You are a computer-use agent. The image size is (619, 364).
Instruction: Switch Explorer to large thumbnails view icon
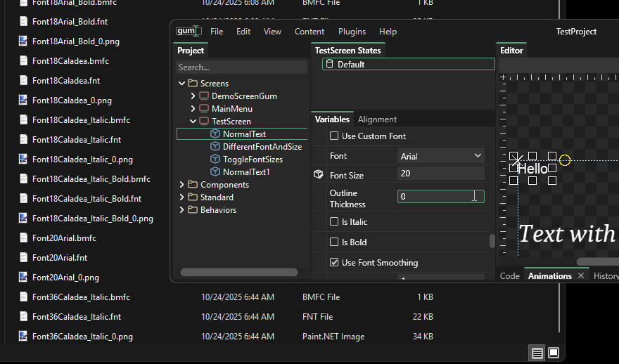tap(554, 352)
